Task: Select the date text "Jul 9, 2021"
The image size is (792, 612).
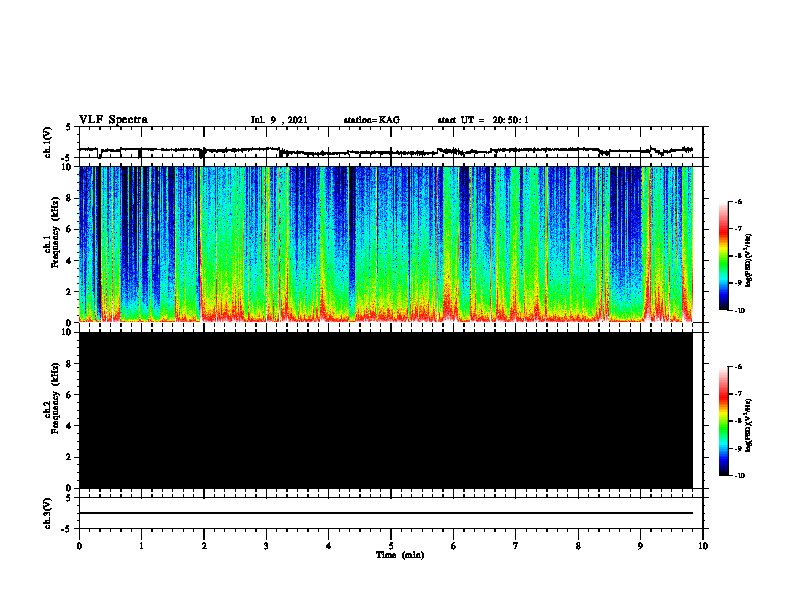Action: coord(279,120)
